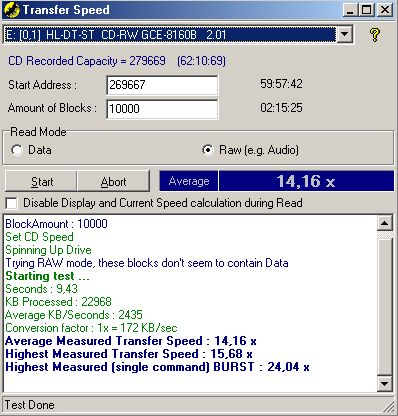Click the CD Recorded Capacity = 279669 text

[87, 61]
